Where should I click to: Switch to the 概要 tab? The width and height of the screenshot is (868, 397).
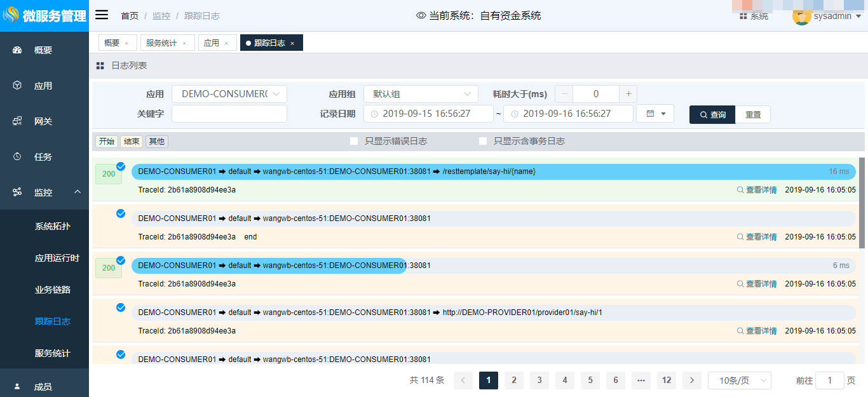(x=112, y=43)
